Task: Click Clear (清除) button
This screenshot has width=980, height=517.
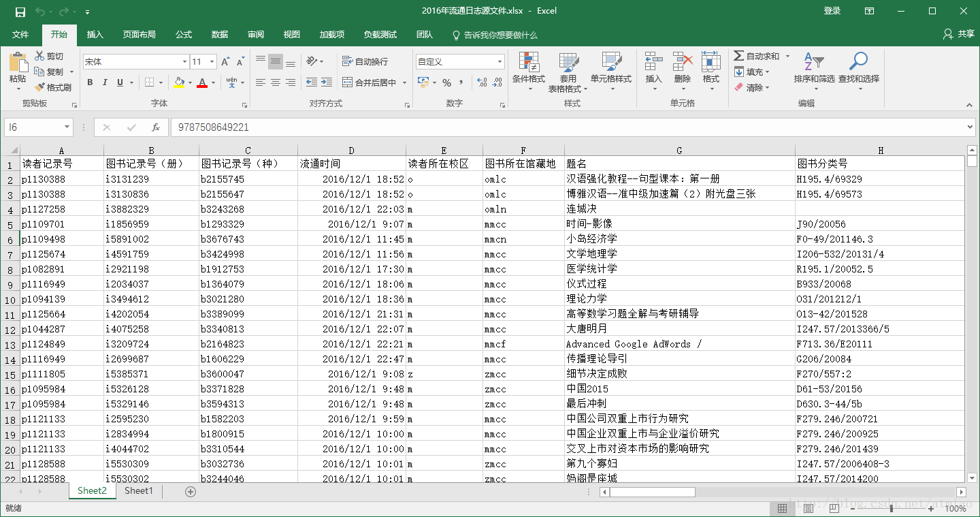Action: [751, 87]
